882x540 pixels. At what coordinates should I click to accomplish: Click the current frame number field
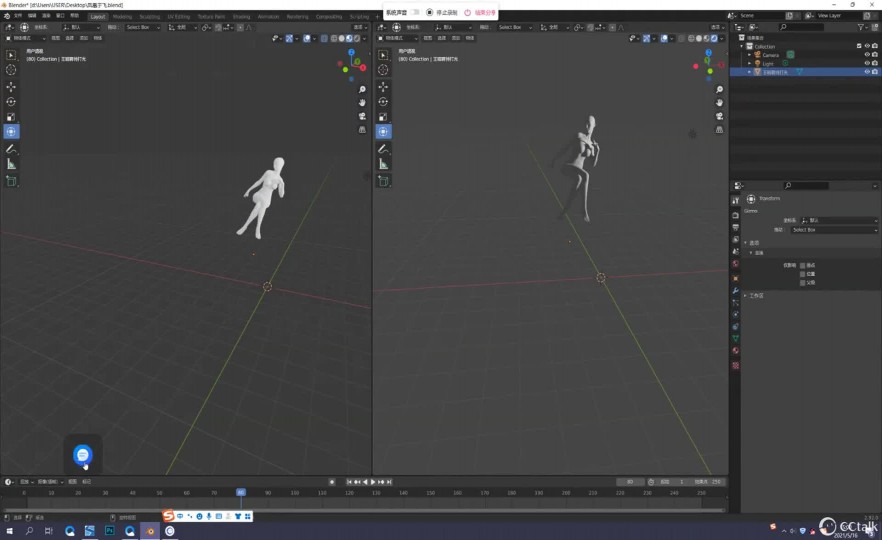point(630,482)
